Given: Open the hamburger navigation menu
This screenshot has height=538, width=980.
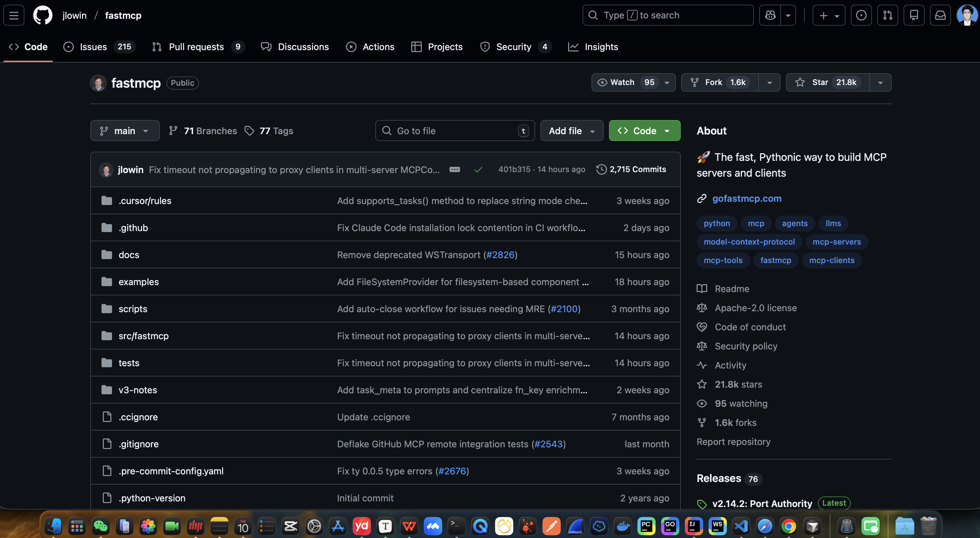Looking at the screenshot, I should coord(14,15).
